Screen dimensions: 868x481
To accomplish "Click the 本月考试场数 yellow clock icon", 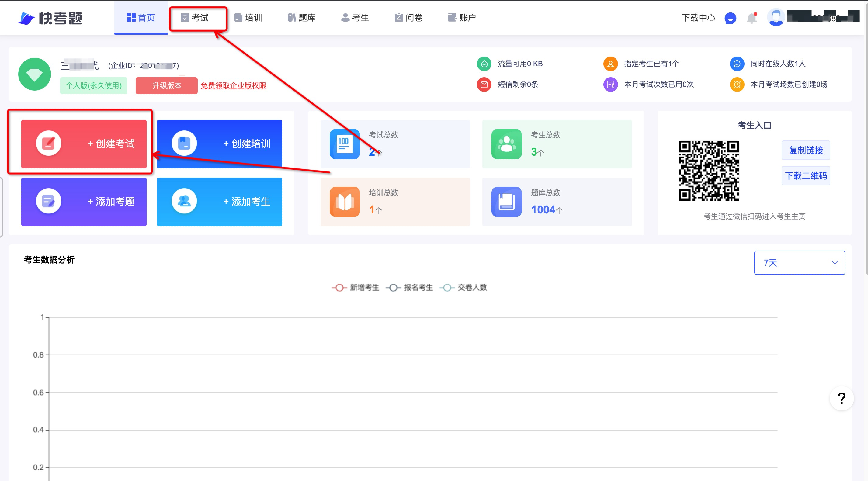I will click(737, 84).
